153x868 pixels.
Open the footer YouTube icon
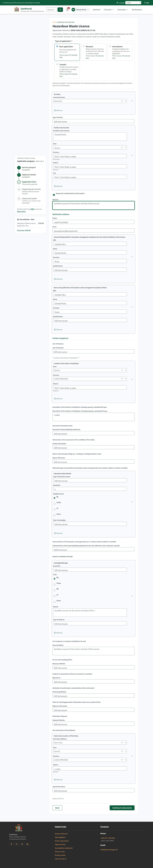tap(22, 844)
